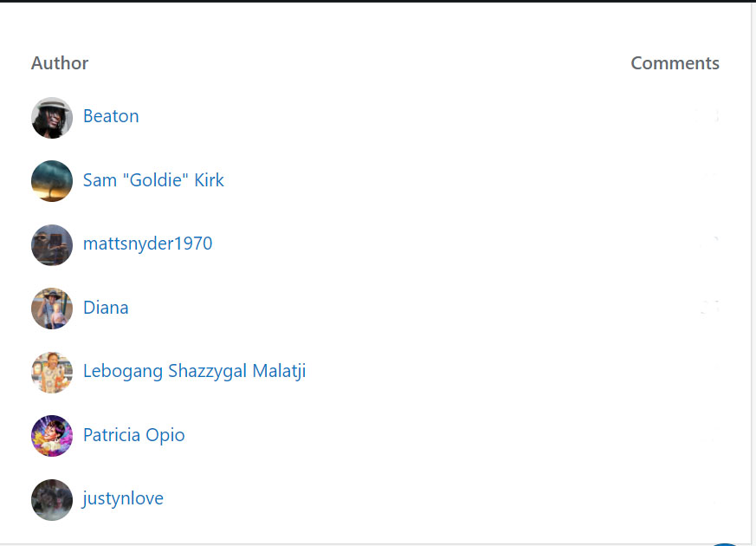
Task: Click Patricia Opio's colorful avatar
Action: click(52, 435)
